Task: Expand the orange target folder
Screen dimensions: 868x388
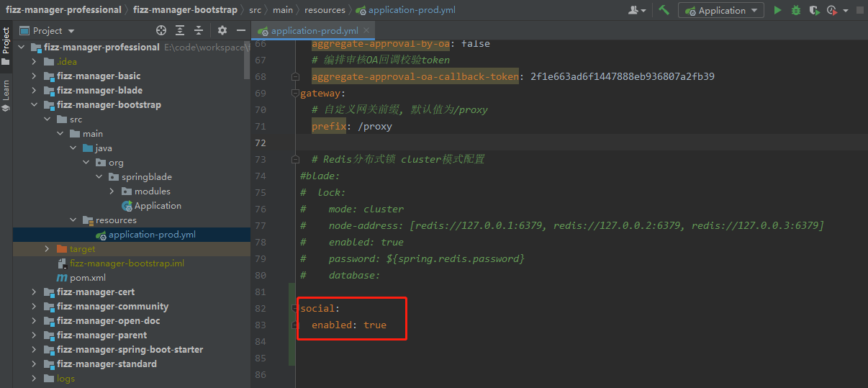Action: click(47, 249)
